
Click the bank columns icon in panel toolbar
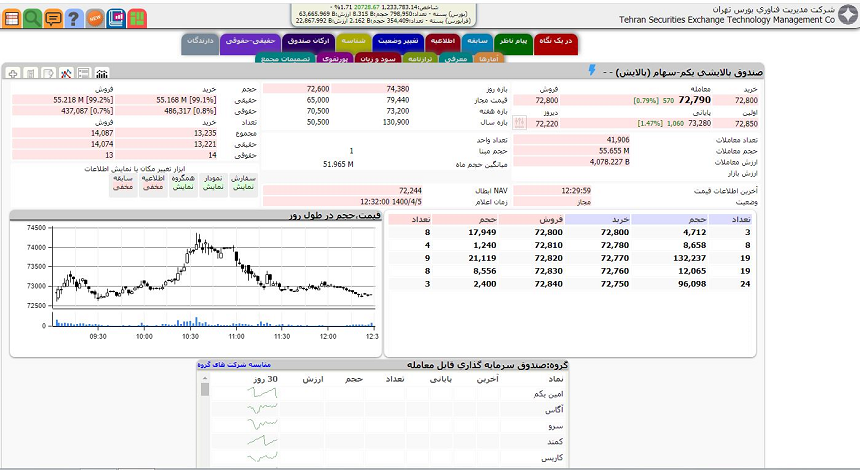101,74
